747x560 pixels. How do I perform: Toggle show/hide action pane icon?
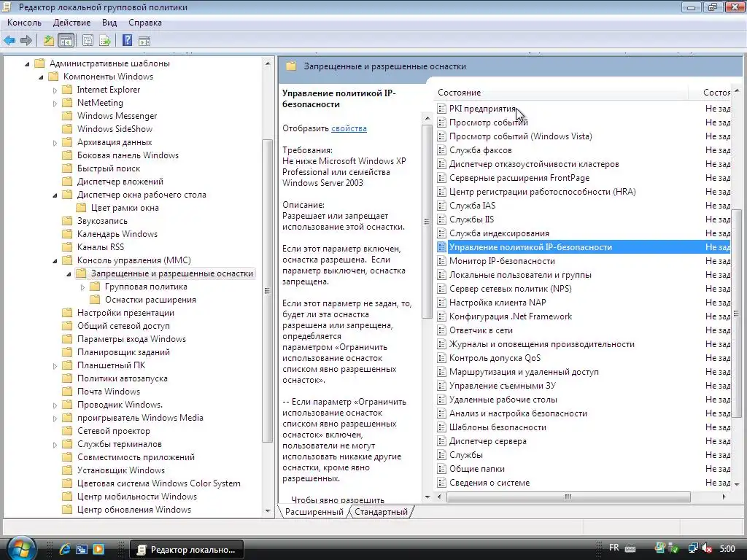144,41
